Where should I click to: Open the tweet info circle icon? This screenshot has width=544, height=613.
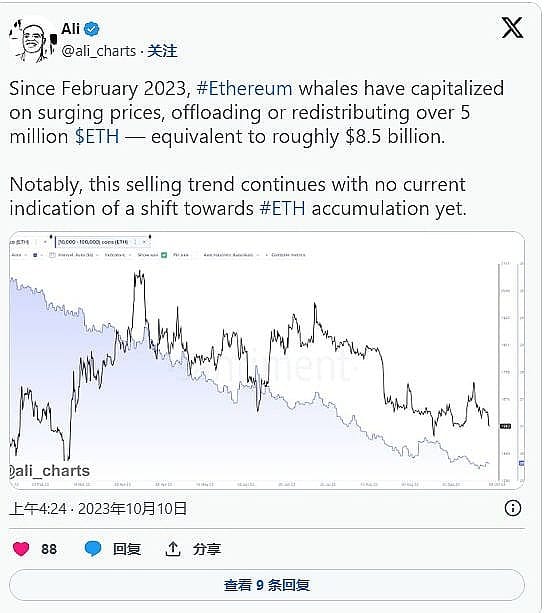(x=513, y=508)
